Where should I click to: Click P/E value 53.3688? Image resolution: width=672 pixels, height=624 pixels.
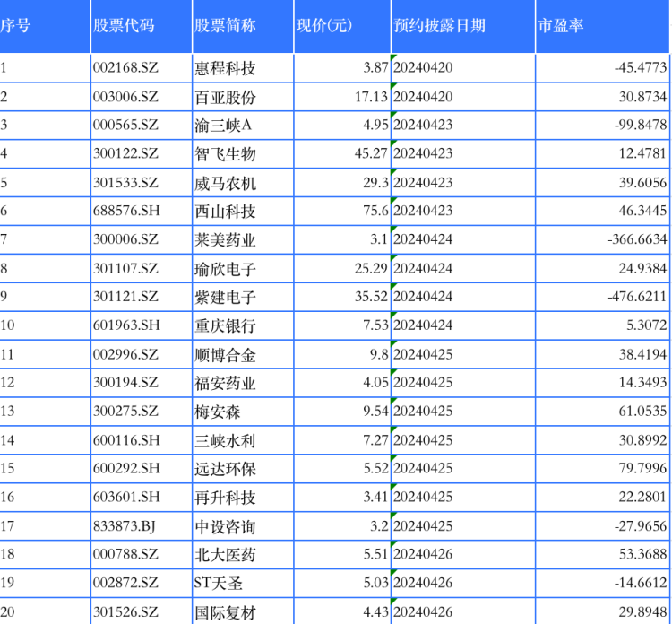pos(603,555)
